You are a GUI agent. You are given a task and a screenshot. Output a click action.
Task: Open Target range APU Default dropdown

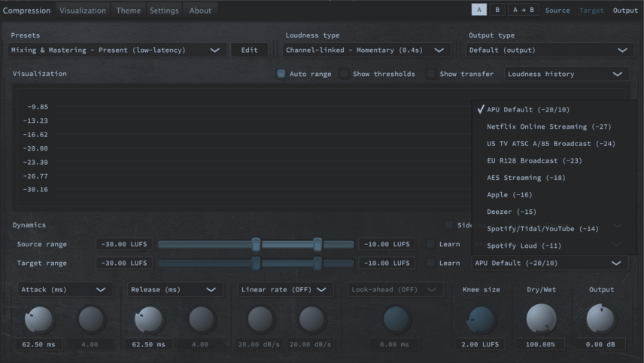(x=549, y=263)
